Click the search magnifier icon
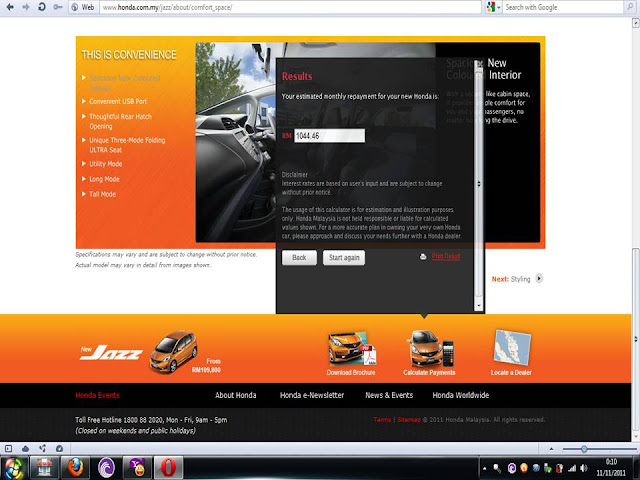 pyautogui.click(x=630, y=7)
